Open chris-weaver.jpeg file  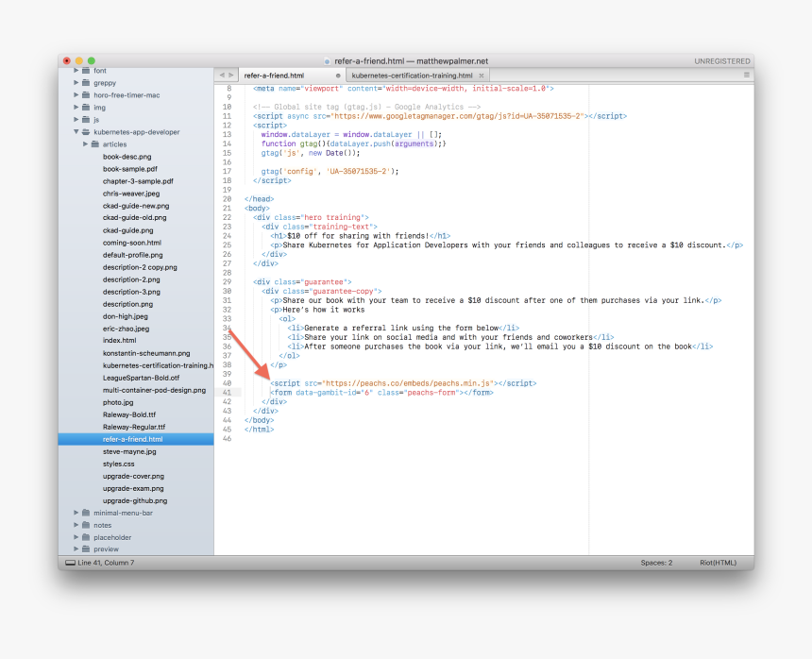[x=131, y=194]
